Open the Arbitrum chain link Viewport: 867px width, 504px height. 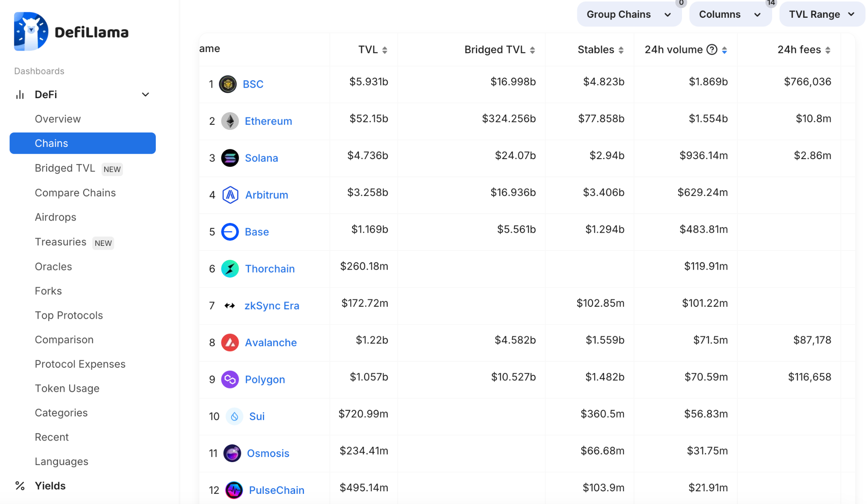coord(267,195)
